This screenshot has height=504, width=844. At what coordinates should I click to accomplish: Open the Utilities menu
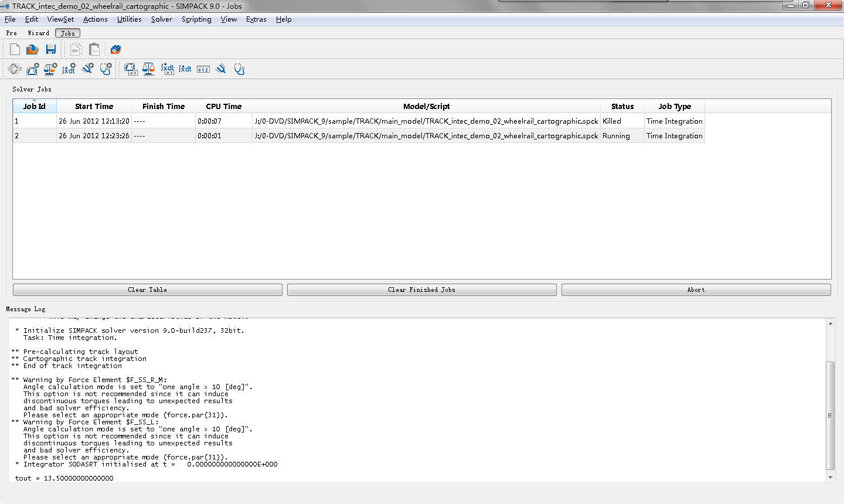coord(129,19)
